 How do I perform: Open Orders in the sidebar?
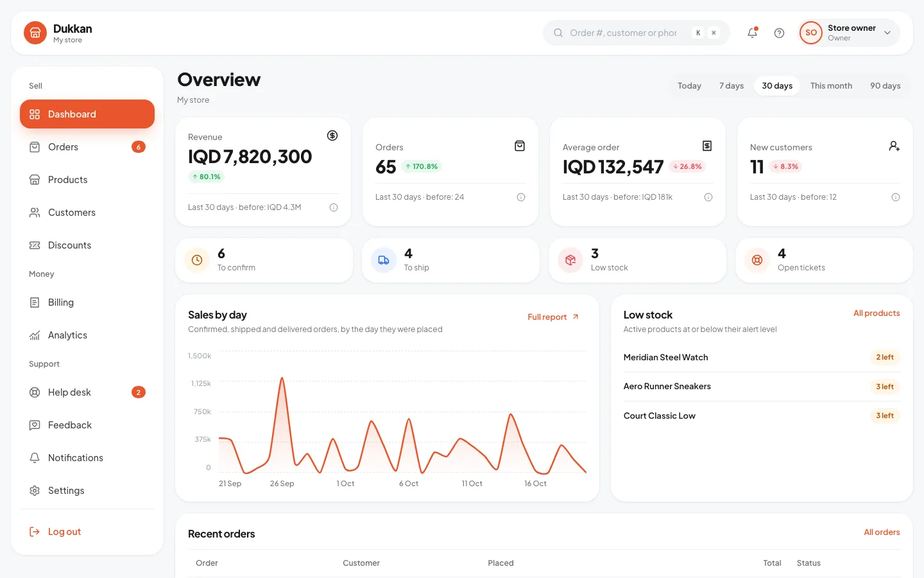tap(87, 147)
